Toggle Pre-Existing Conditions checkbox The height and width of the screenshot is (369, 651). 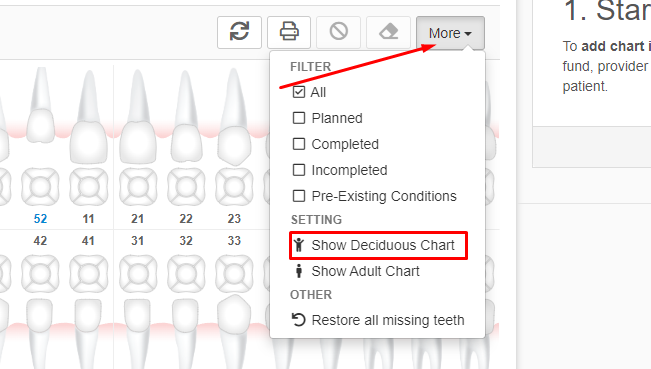coord(299,195)
